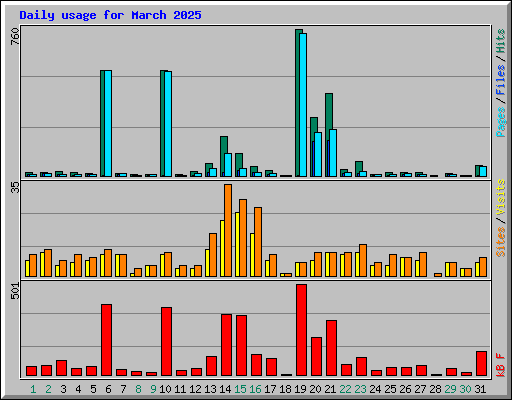Viewport: 512px width, 400px height.
Task: Click day label 17 on the x-axis
Action: [270, 389]
